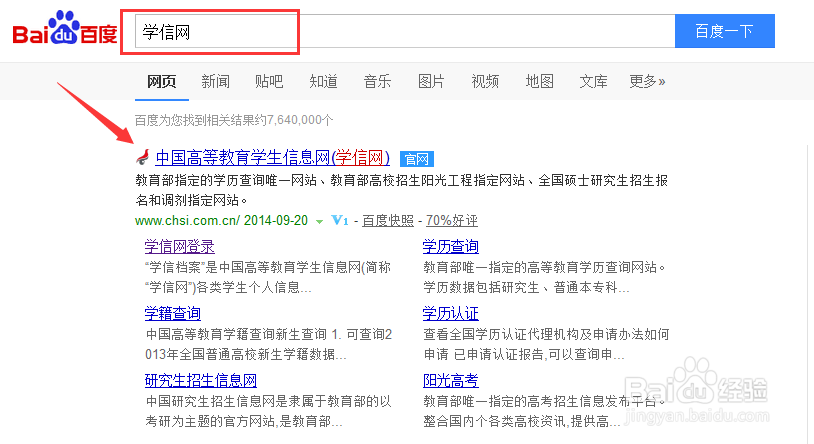Click the 学信档案 description under 学信网登录
814x444 pixels.
coord(268,277)
